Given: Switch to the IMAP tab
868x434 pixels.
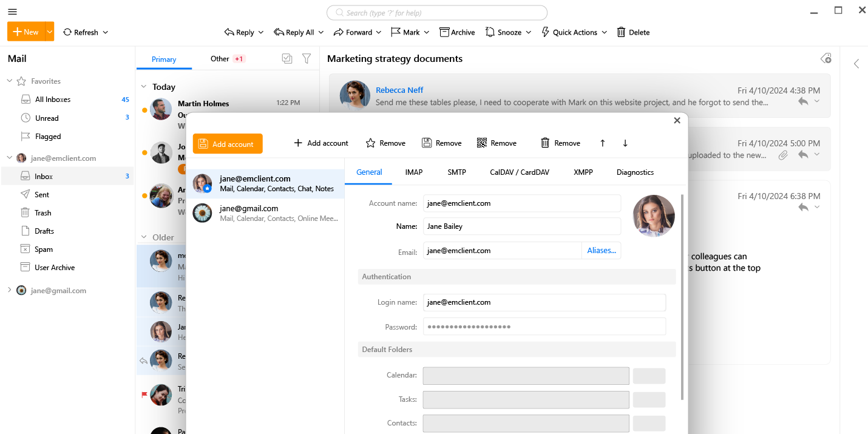Looking at the screenshot, I should (414, 172).
